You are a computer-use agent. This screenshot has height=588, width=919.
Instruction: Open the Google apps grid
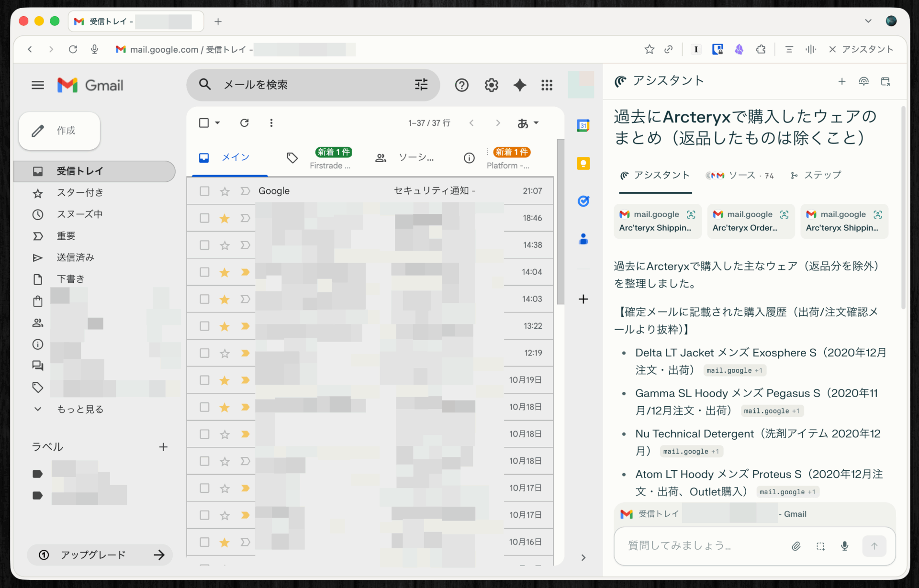[x=547, y=85]
